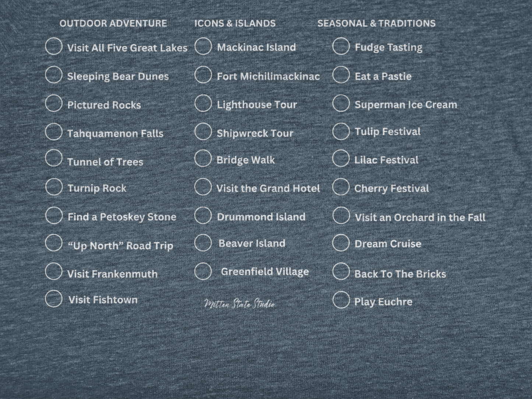Click the Mitten State Studio signature
The height and width of the screenshot is (399, 532).
tap(239, 304)
